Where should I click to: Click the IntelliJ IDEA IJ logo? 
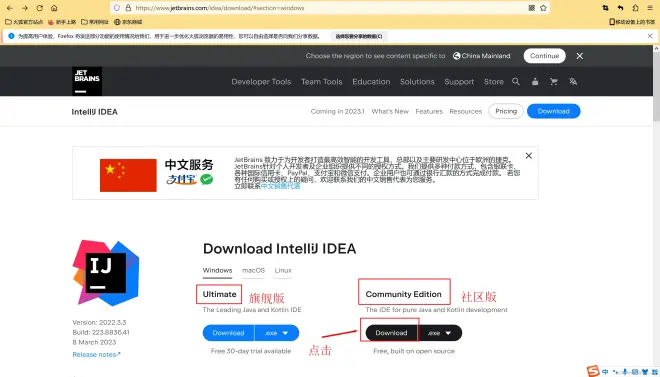tap(106, 273)
